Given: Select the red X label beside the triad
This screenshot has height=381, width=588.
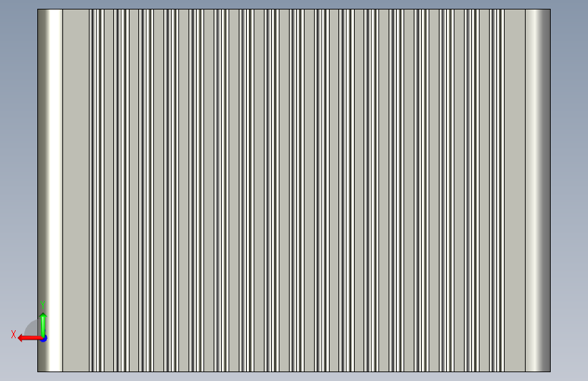Looking at the screenshot, I should point(14,334).
